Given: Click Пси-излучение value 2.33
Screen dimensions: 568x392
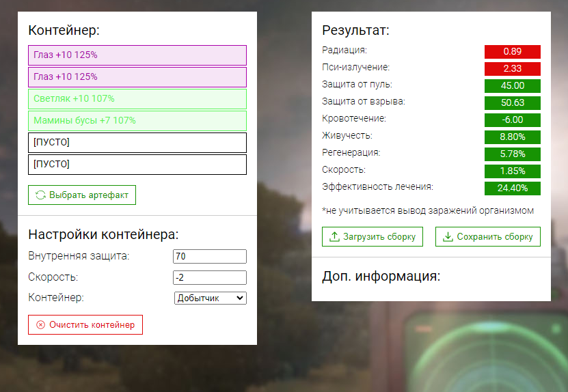Looking at the screenshot, I should [512, 68].
